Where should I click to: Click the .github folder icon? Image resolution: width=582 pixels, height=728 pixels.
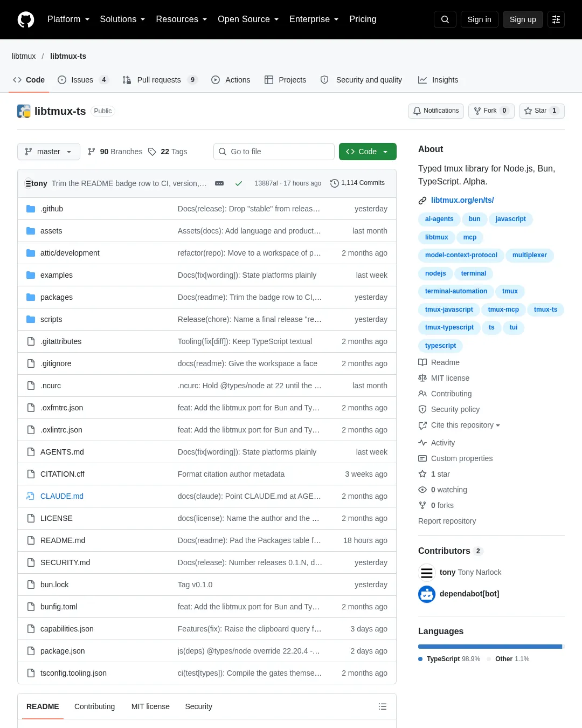tap(31, 209)
